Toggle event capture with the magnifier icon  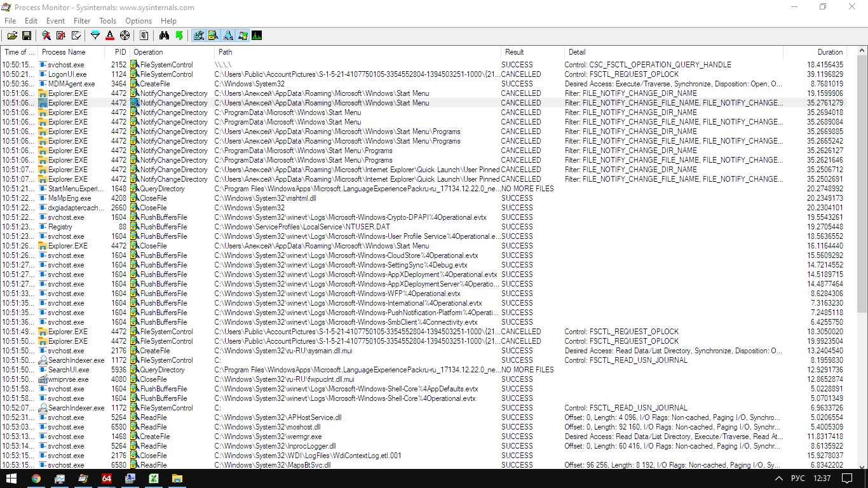pyautogui.click(x=46, y=36)
